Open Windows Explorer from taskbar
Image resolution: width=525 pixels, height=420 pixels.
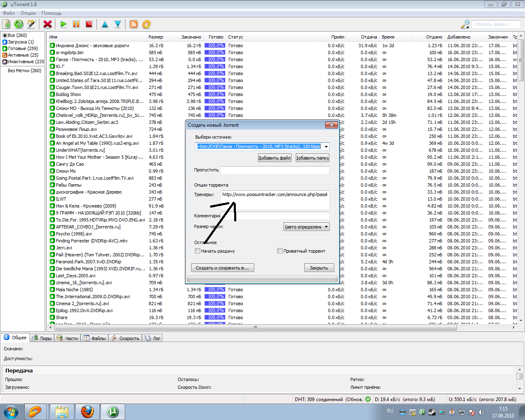coord(62,411)
